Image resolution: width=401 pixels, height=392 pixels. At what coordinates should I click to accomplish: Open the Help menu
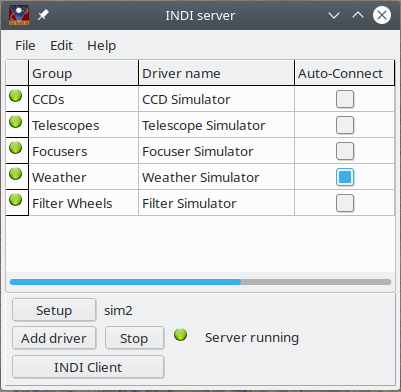(102, 46)
